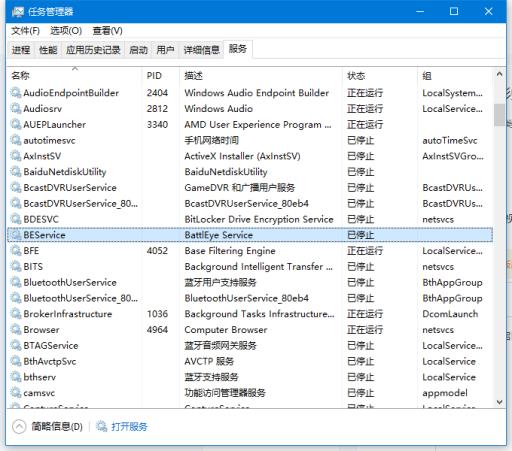The image size is (512, 451).
Task: Click the description '手机网络时间'
Action: [x=211, y=140]
